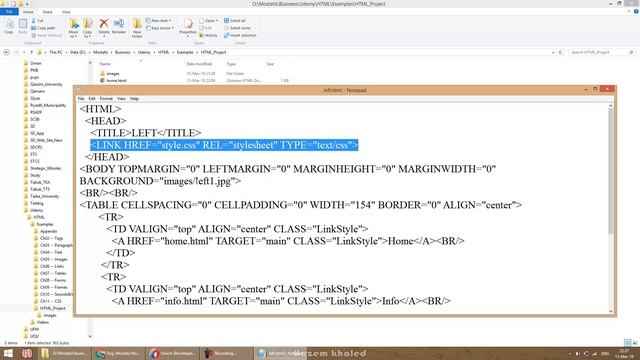Image resolution: width=640 pixels, height=360 pixels.
Task: Click the volume icon in system tray
Action: click(577, 353)
